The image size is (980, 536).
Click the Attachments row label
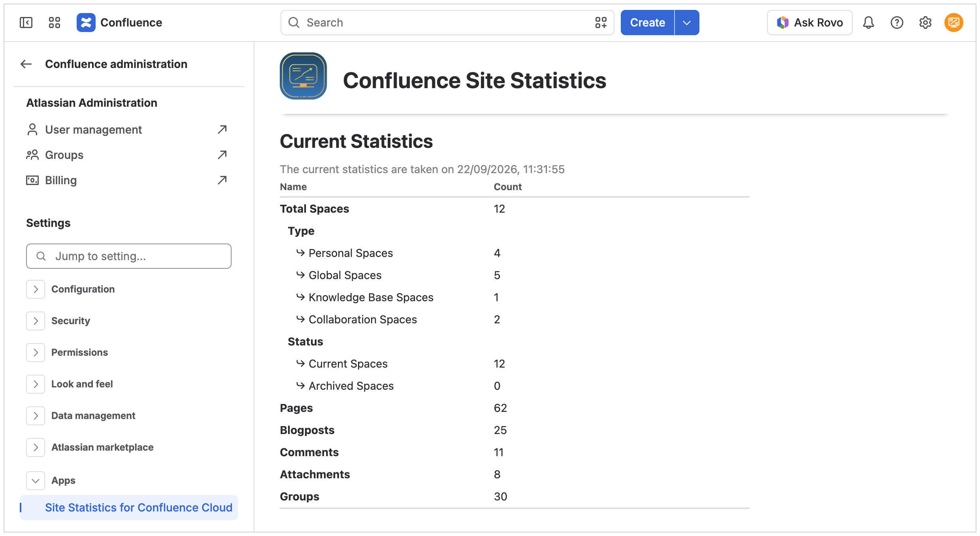[x=315, y=474]
